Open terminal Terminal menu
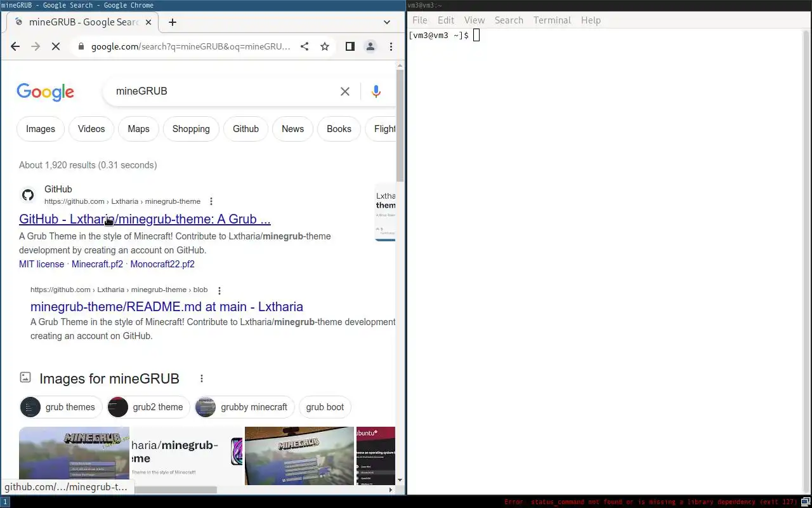 (552, 20)
